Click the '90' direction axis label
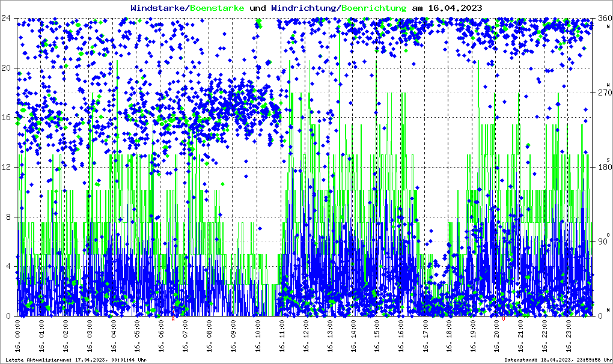The image size is (613, 364). [x=602, y=241]
